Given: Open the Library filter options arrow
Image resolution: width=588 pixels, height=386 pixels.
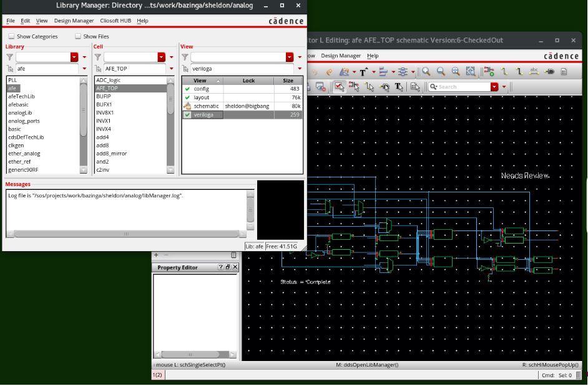Looking at the screenshot, I should pos(84,57).
